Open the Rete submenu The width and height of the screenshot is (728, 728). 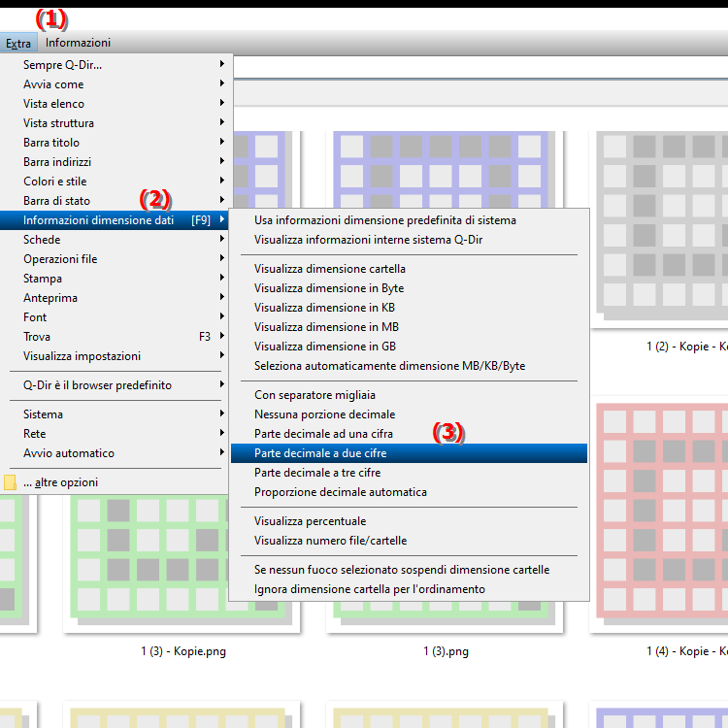point(115,434)
